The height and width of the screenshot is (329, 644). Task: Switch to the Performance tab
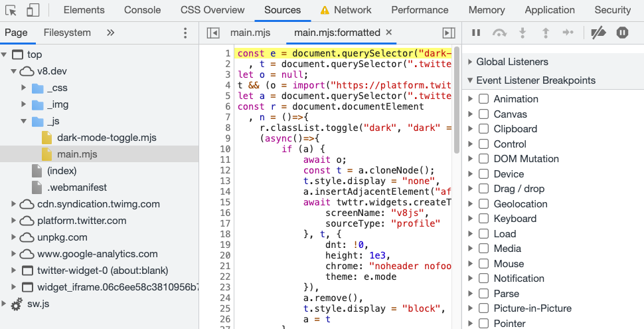pyautogui.click(x=420, y=10)
